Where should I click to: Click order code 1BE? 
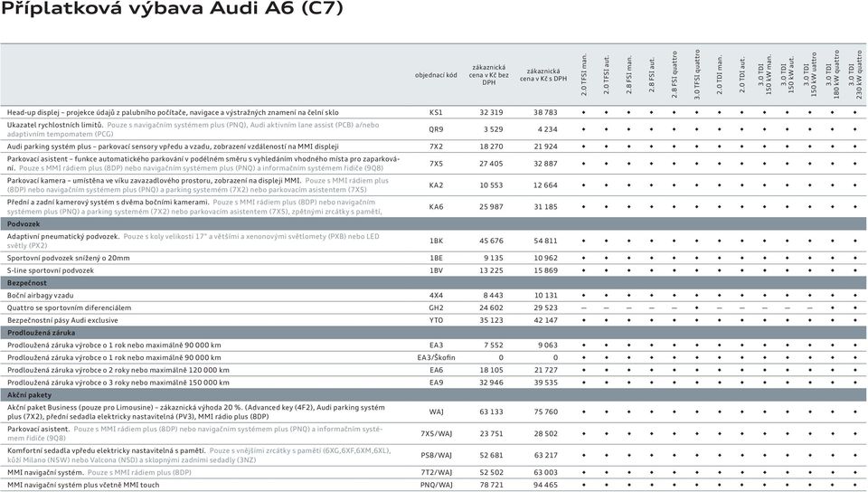(436, 258)
